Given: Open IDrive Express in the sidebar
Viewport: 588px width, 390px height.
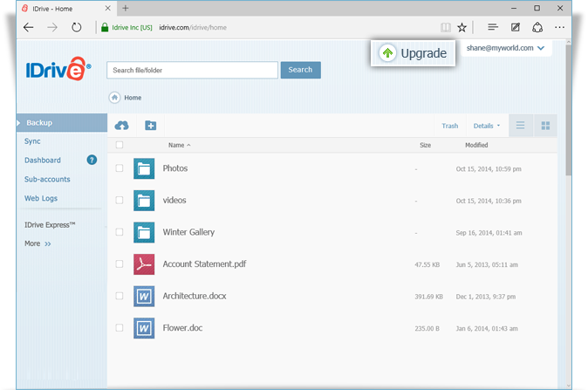Looking at the screenshot, I should 50,224.
